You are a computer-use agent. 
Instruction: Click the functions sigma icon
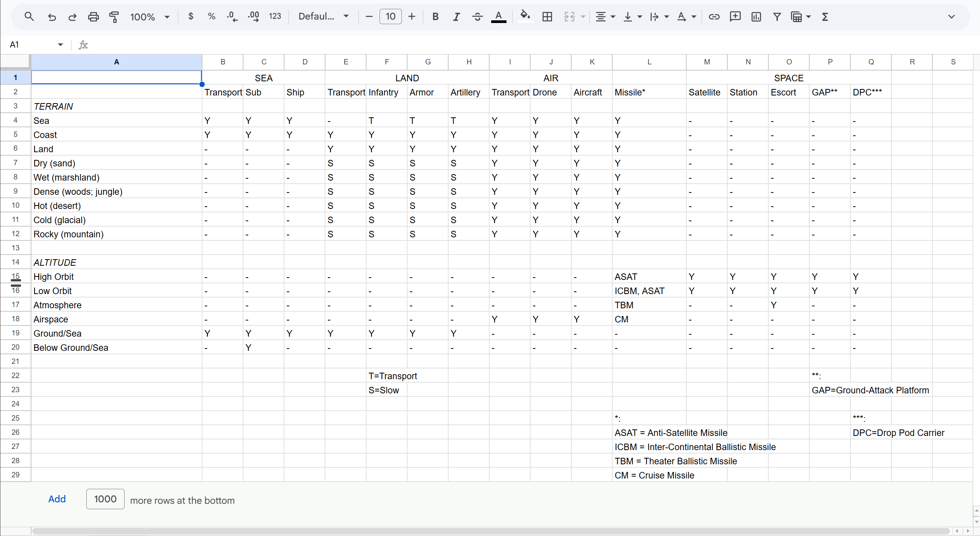[x=825, y=16]
